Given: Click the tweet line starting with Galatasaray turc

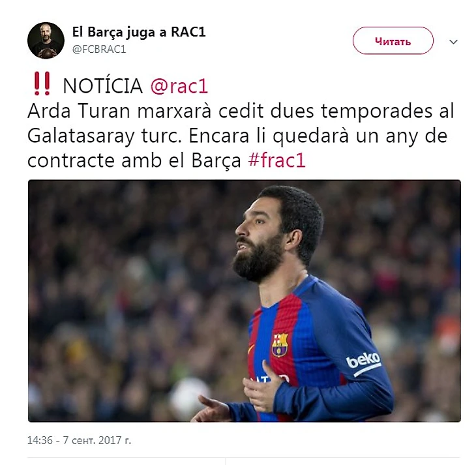Looking at the screenshot, I should pos(237,136).
